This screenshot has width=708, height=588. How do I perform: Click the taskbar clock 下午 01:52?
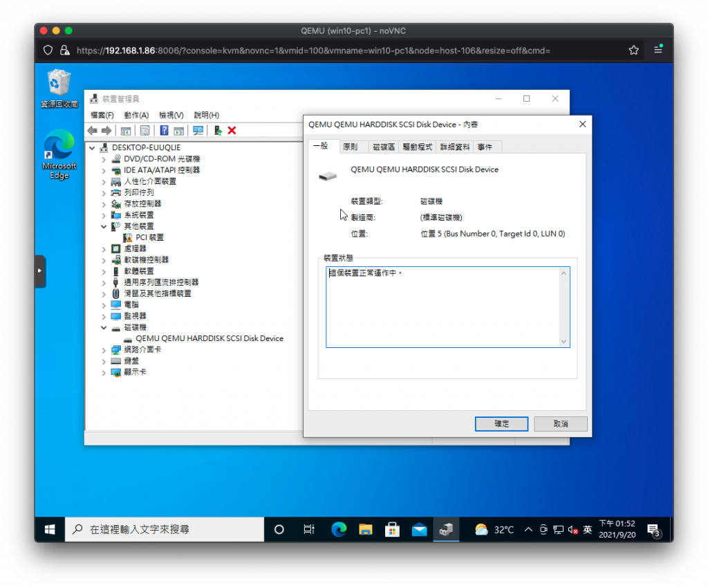(617, 529)
